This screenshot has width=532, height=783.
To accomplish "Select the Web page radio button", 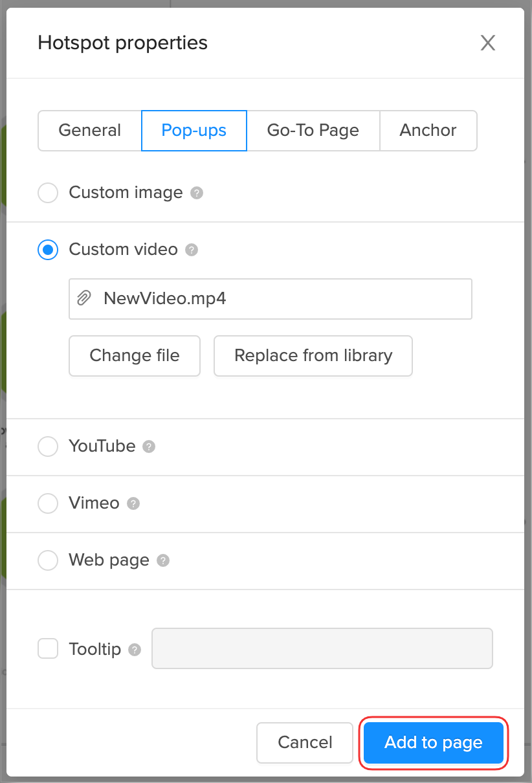I will (48, 560).
